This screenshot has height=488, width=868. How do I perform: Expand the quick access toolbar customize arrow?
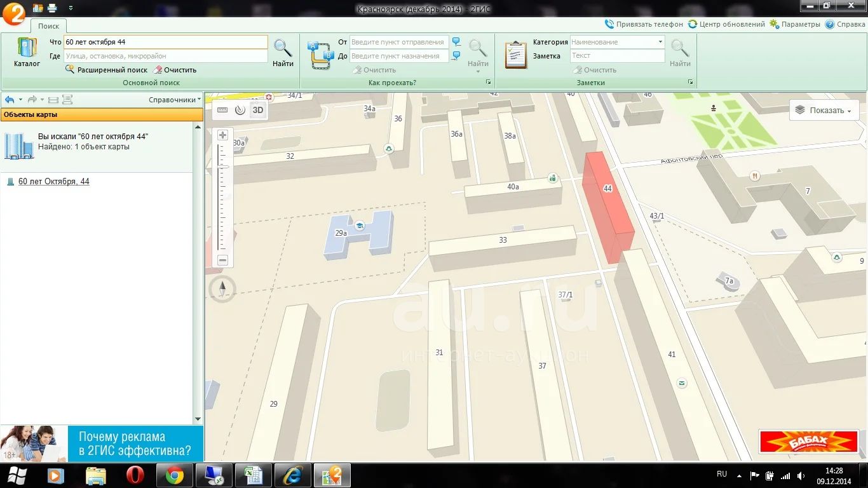pyautogui.click(x=70, y=8)
